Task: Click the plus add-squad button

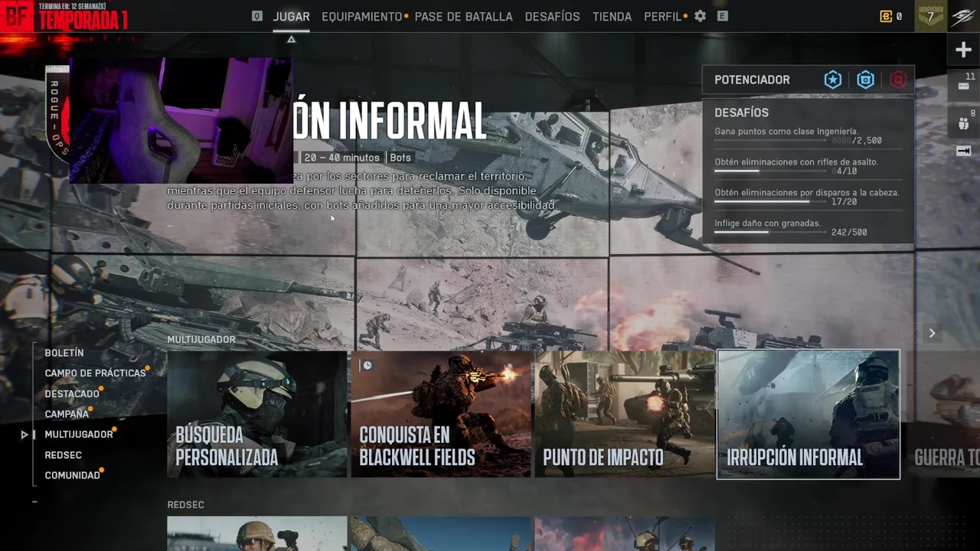Action: coord(963,51)
